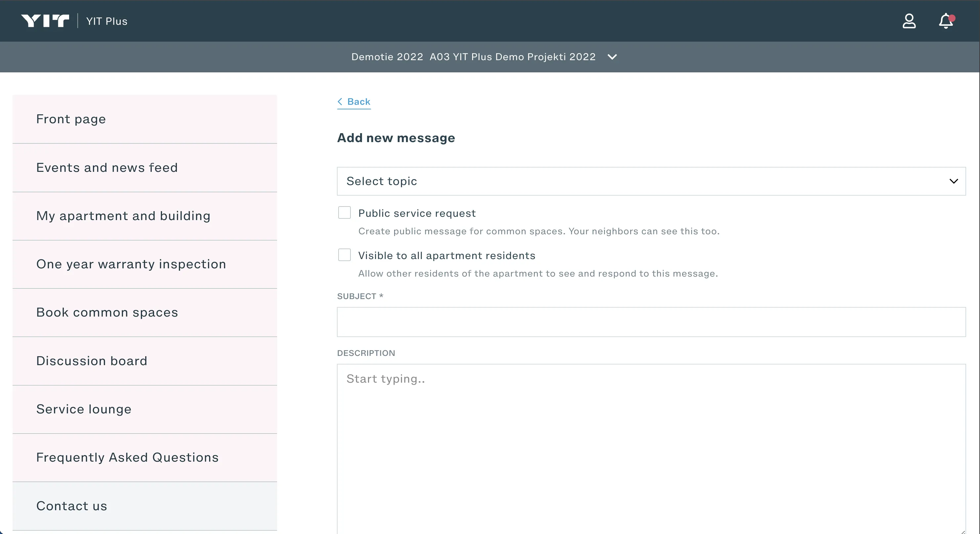Viewport: 980px width, 534px height.
Task: Open One year warranty inspection
Action: tap(144, 264)
